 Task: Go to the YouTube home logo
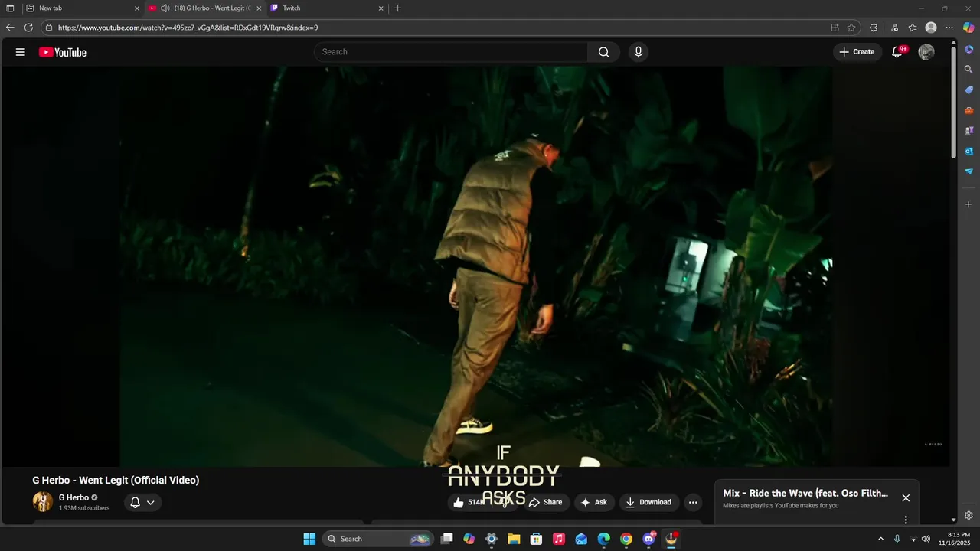click(63, 52)
